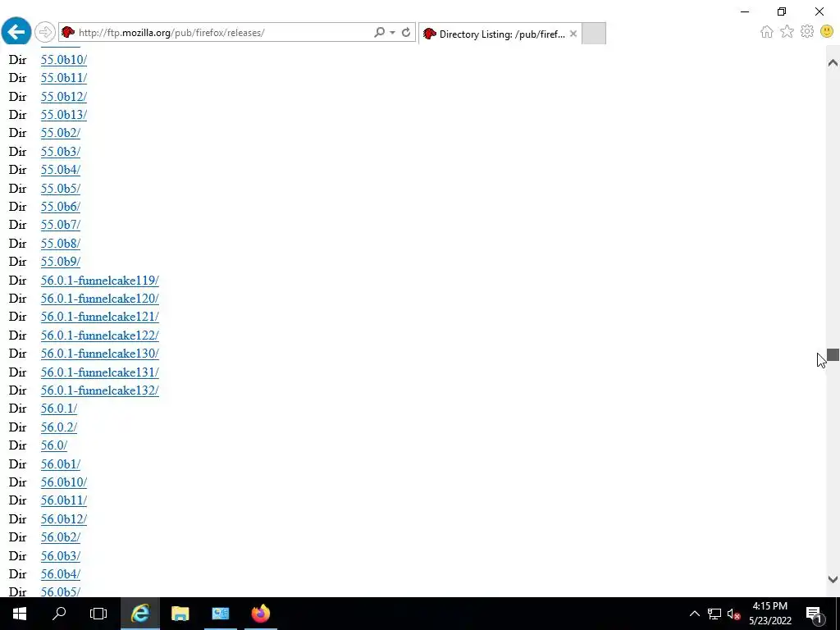Click the network tray icon
This screenshot has height=630, width=840.
click(714, 614)
